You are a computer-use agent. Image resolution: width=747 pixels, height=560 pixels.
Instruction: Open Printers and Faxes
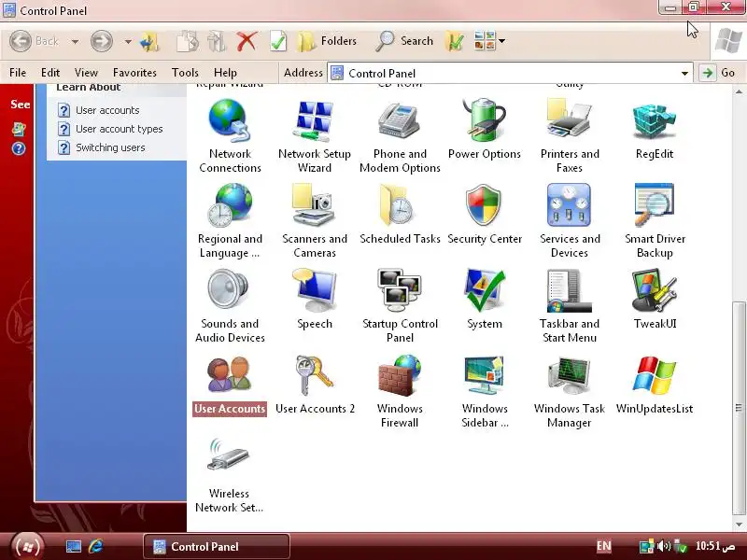(x=570, y=135)
